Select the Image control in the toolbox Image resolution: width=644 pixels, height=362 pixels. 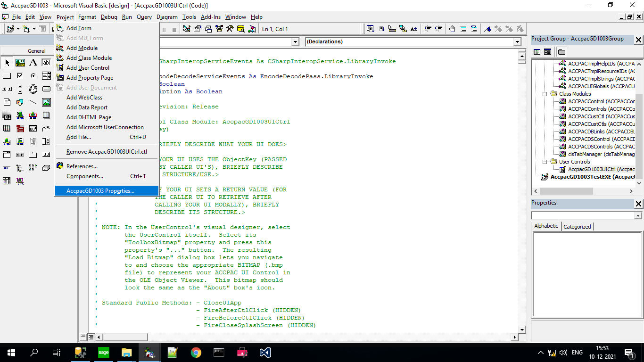[45, 101]
